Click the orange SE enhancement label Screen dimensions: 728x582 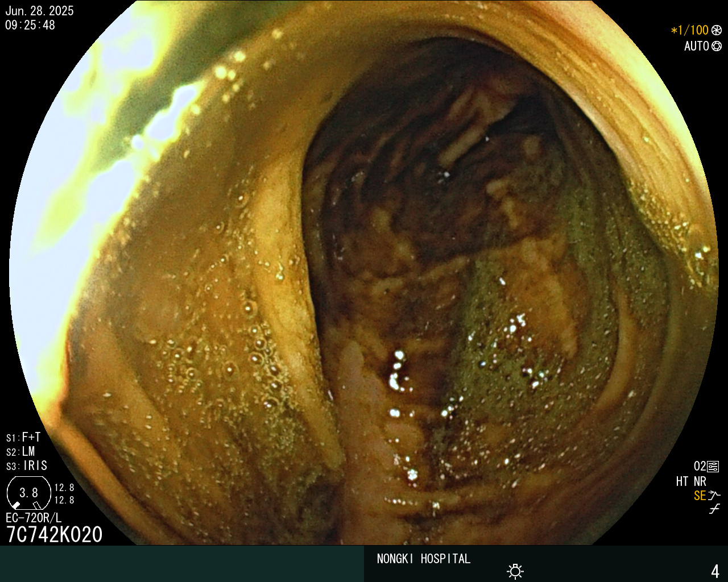click(700, 496)
